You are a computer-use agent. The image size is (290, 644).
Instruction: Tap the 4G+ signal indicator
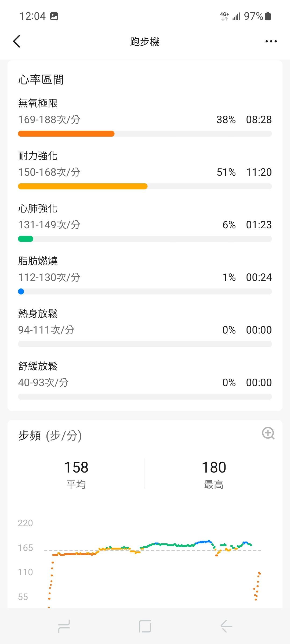tap(224, 16)
